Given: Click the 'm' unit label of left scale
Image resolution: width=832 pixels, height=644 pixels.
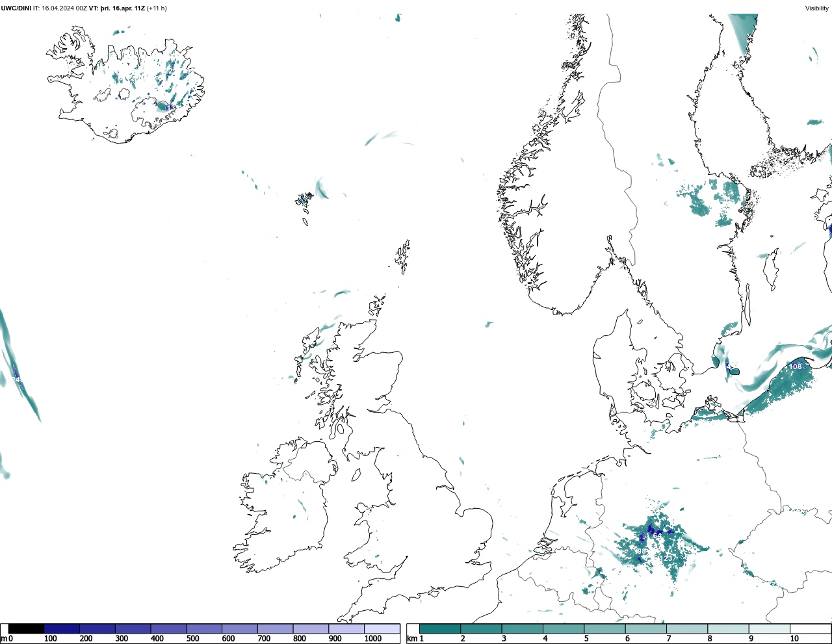Looking at the screenshot, I should tap(4, 639).
